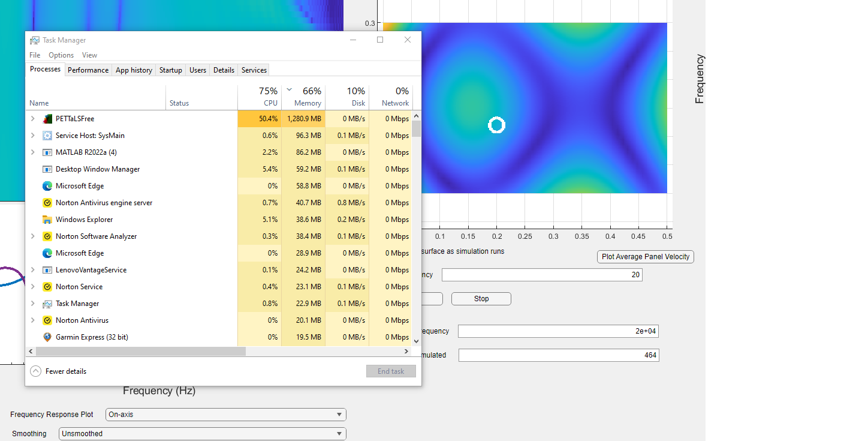Click the first Microsoft Edge icon (58.8 MB)
Screen dimensions: 868x441
(x=47, y=186)
